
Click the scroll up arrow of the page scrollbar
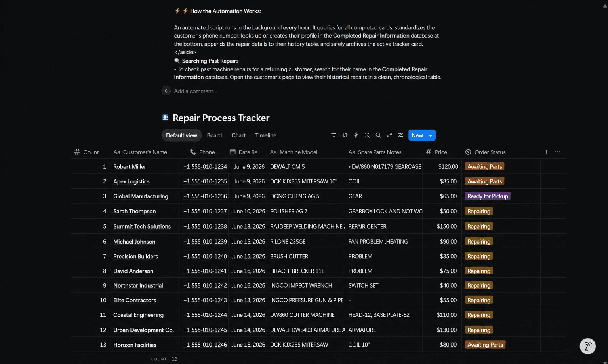(605, 6)
